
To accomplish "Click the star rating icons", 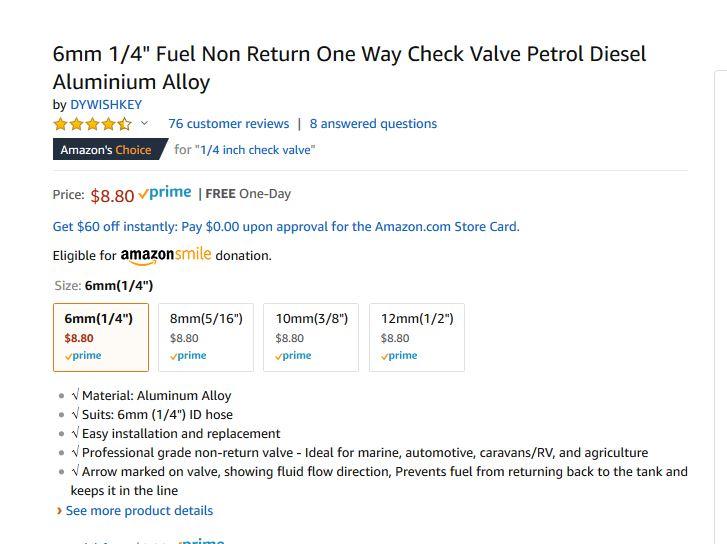I will tap(93, 124).
